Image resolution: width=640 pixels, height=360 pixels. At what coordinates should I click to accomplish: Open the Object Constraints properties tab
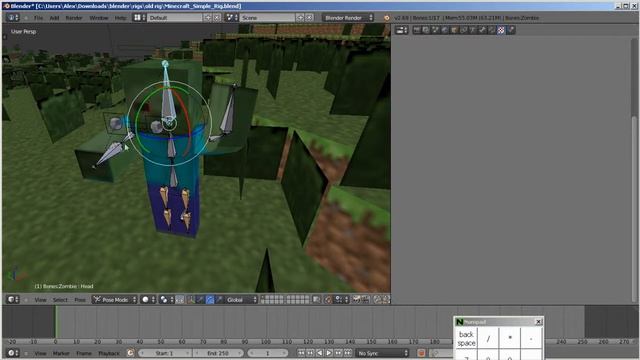point(463,30)
